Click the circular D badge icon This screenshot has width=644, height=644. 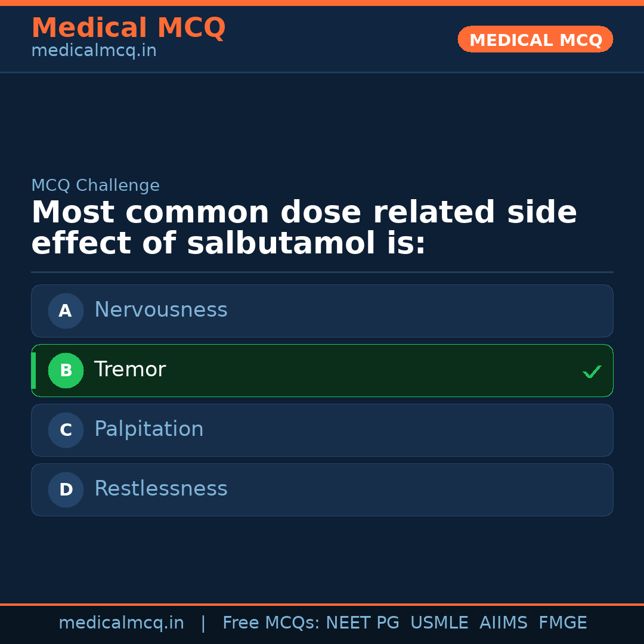tap(66, 490)
